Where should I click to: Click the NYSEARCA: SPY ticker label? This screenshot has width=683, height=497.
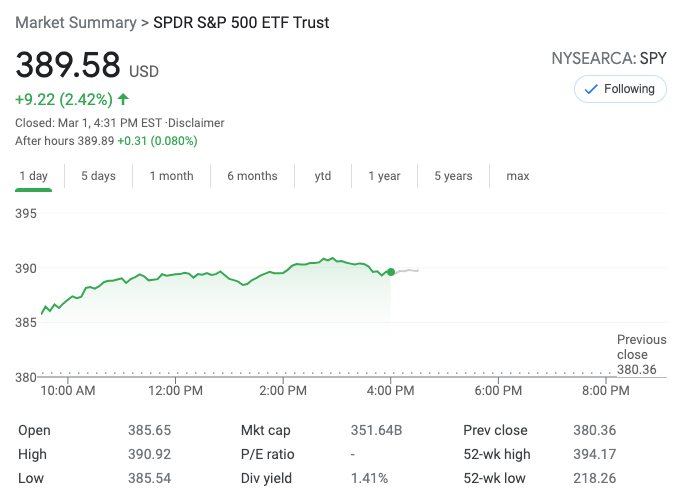[x=609, y=58]
